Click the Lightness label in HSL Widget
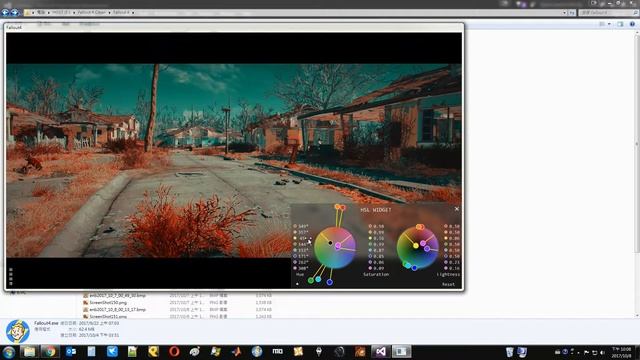This screenshot has width=640, height=360. pos(448,275)
